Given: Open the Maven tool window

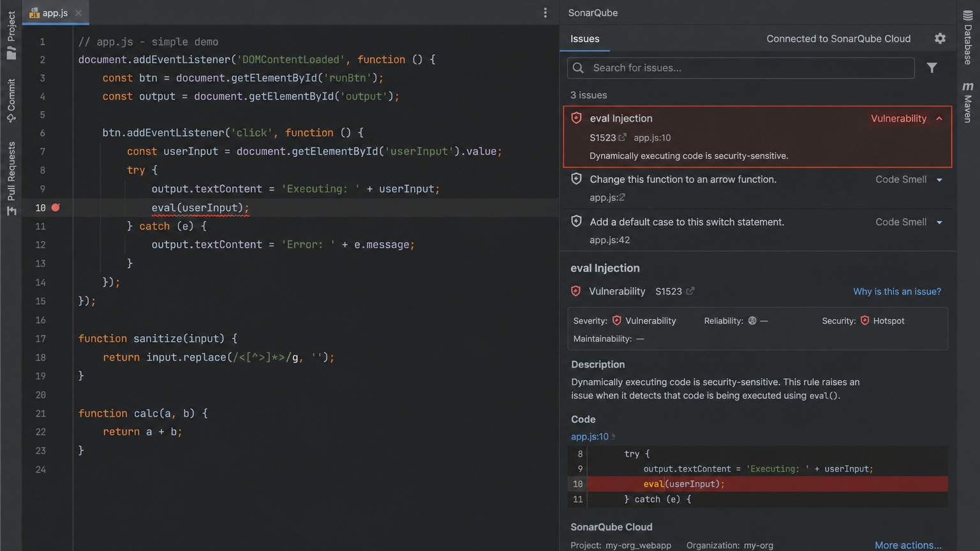Looking at the screenshot, I should click(968, 102).
